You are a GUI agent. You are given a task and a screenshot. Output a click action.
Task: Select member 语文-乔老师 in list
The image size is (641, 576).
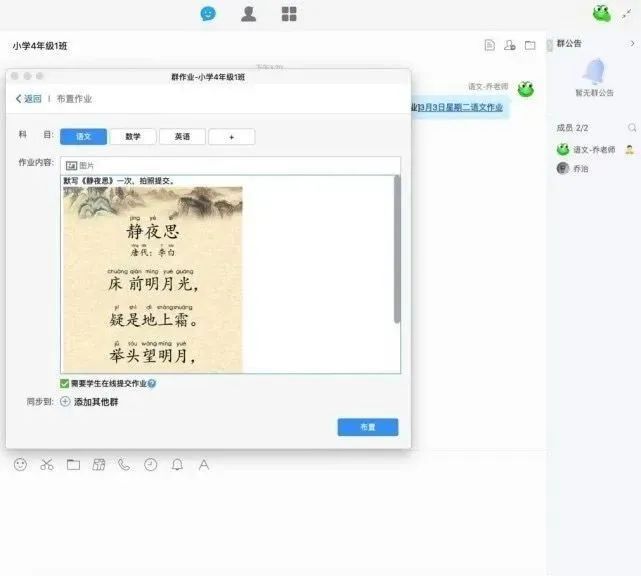pyautogui.click(x=594, y=150)
